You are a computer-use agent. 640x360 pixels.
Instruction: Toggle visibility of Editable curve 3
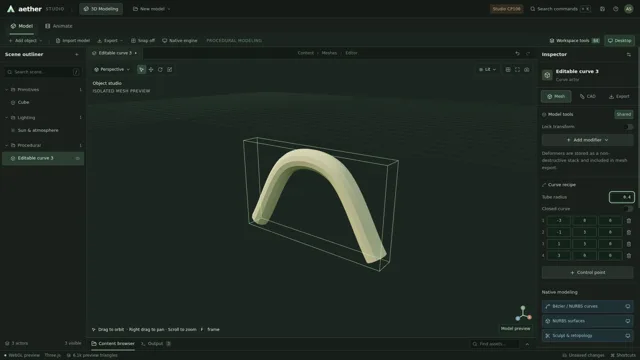pyautogui.click(x=78, y=158)
